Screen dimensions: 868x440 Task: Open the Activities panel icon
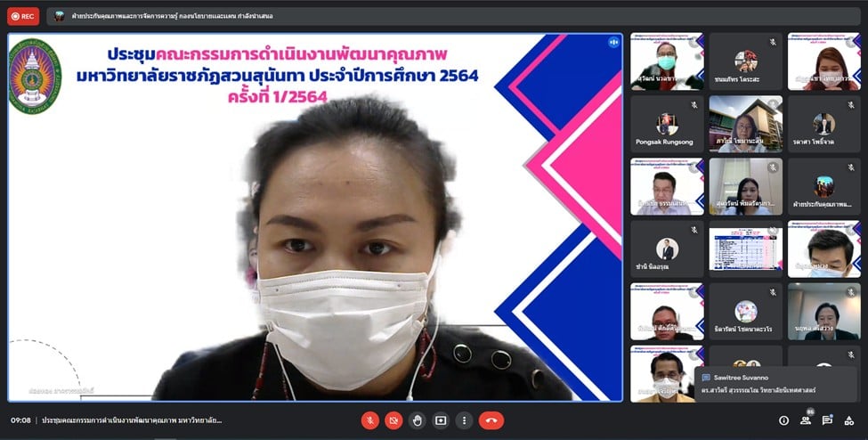click(850, 420)
